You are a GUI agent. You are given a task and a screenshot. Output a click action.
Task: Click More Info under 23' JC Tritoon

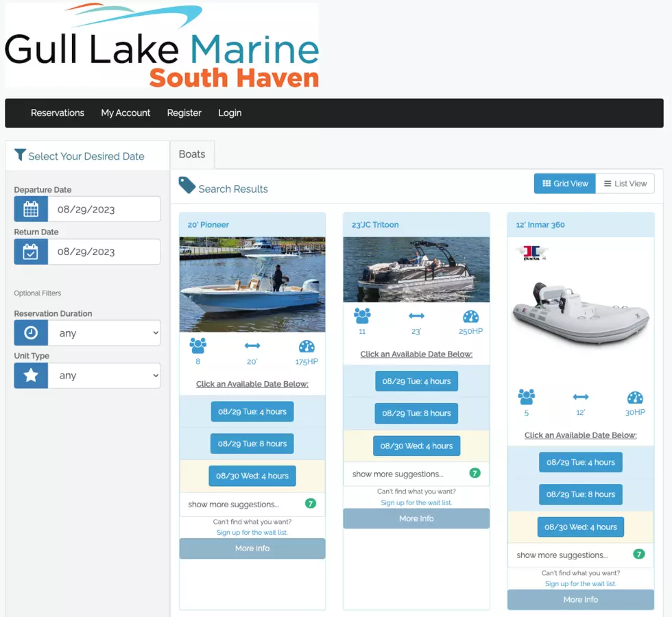(416, 519)
